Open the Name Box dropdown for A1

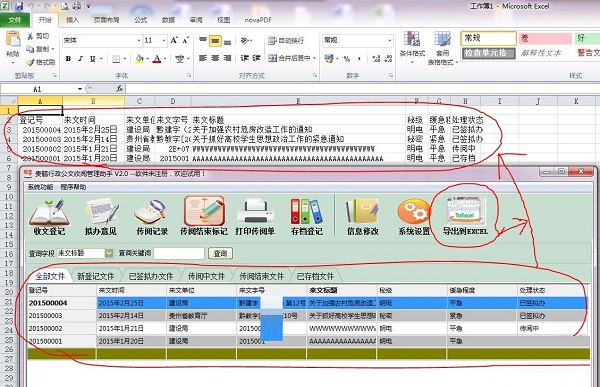tap(80, 89)
